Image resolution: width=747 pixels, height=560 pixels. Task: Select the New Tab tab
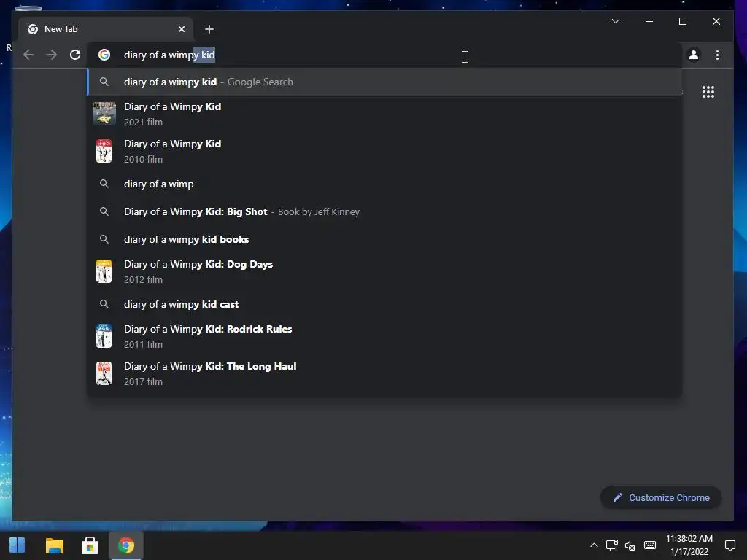coord(106,29)
